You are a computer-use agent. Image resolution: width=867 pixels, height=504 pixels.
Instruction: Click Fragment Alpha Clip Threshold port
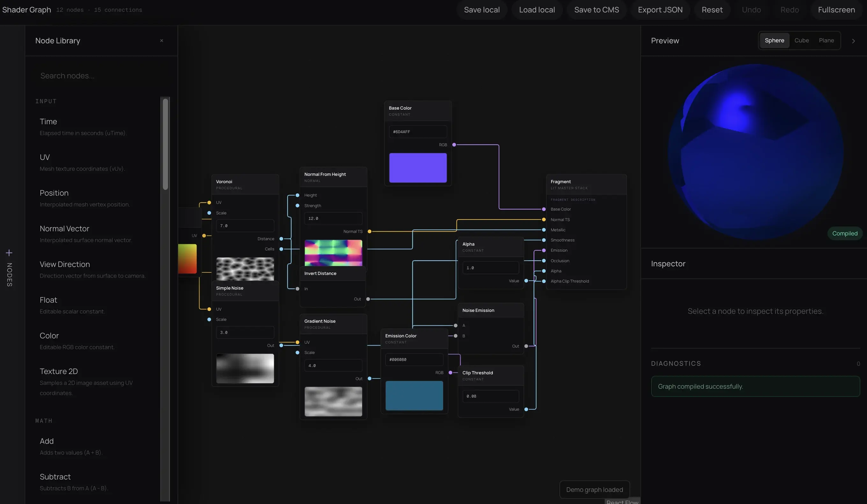(543, 281)
